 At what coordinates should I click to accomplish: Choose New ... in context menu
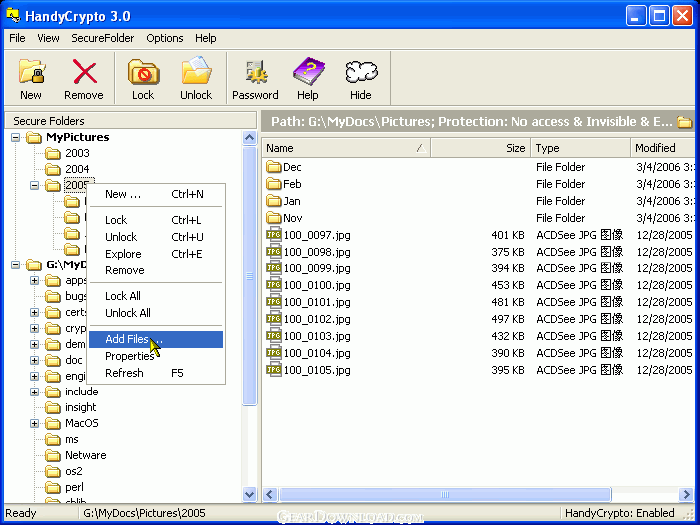[156, 194]
